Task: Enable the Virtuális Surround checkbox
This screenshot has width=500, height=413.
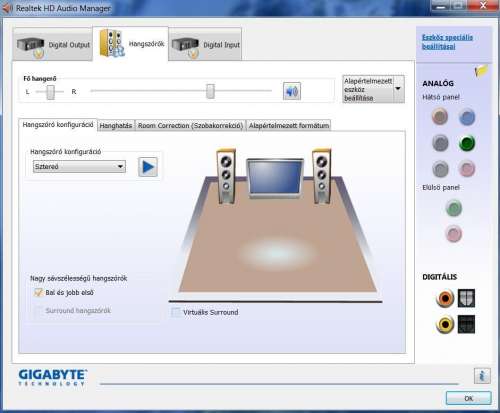Action: click(x=175, y=312)
